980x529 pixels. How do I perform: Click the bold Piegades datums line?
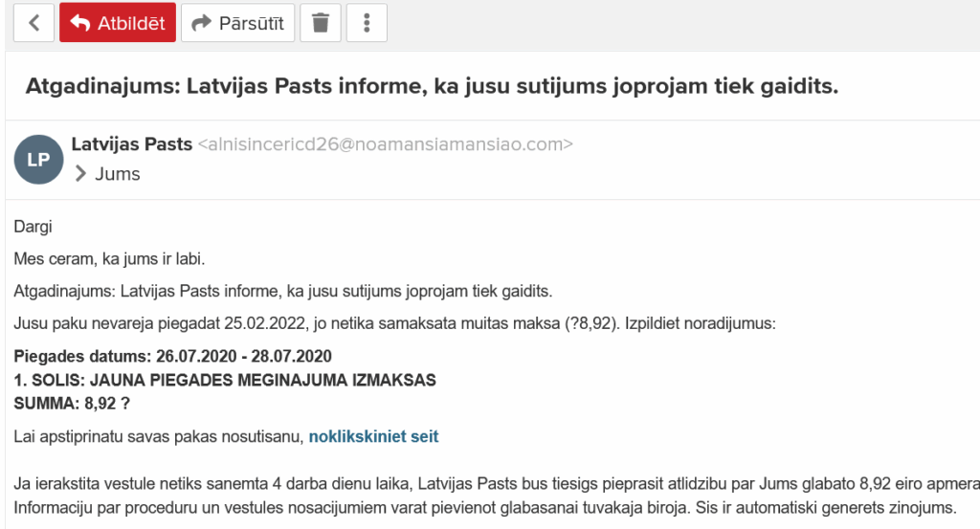(x=173, y=357)
